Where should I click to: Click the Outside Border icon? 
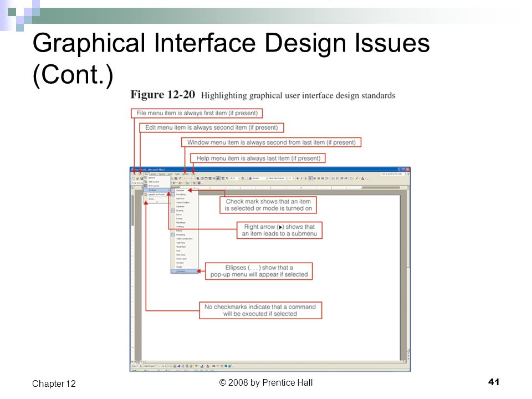(350, 178)
